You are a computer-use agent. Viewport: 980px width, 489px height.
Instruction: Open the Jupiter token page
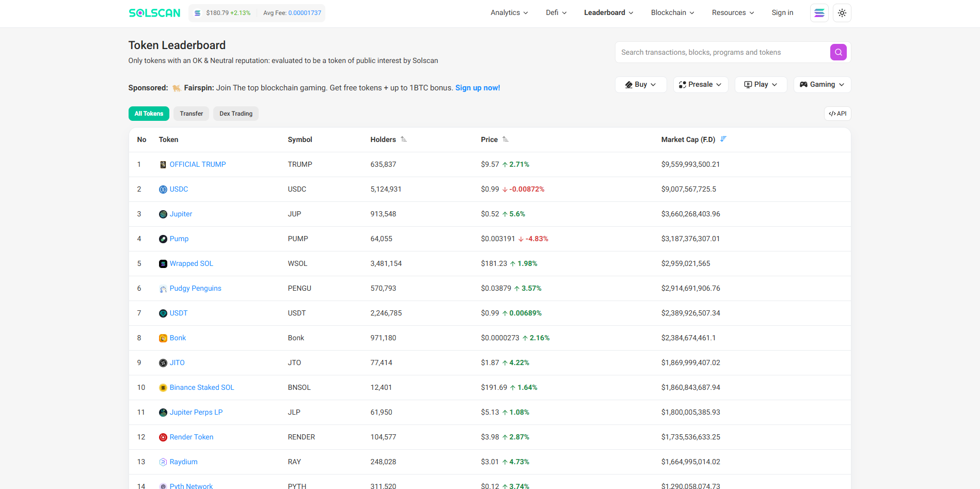click(181, 214)
